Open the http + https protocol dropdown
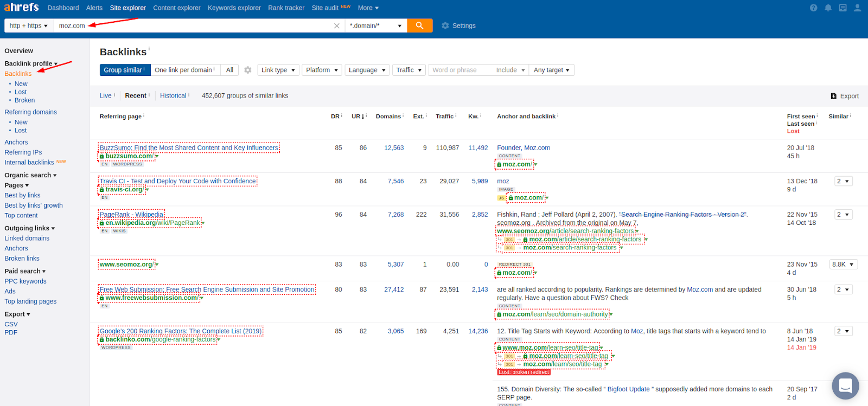Viewport: 868px width, 406px height. (x=29, y=25)
